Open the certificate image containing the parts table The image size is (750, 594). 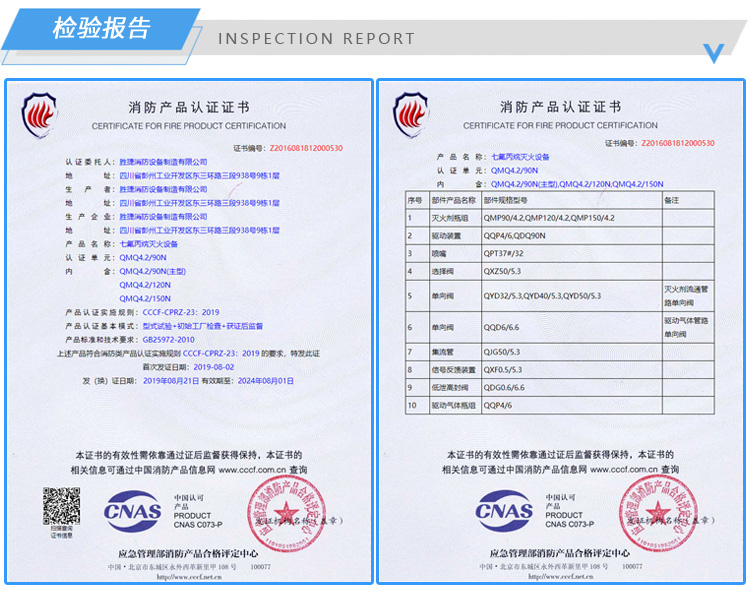(x=561, y=331)
